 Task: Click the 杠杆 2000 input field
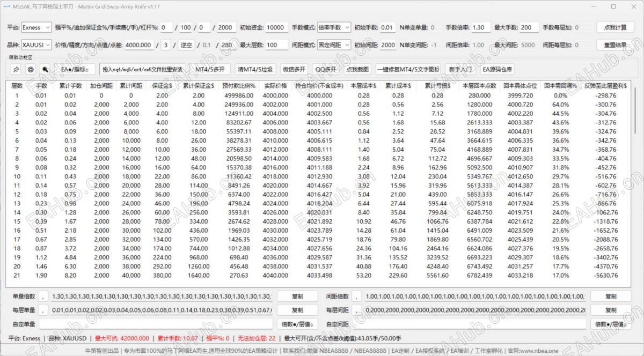(226, 27)
